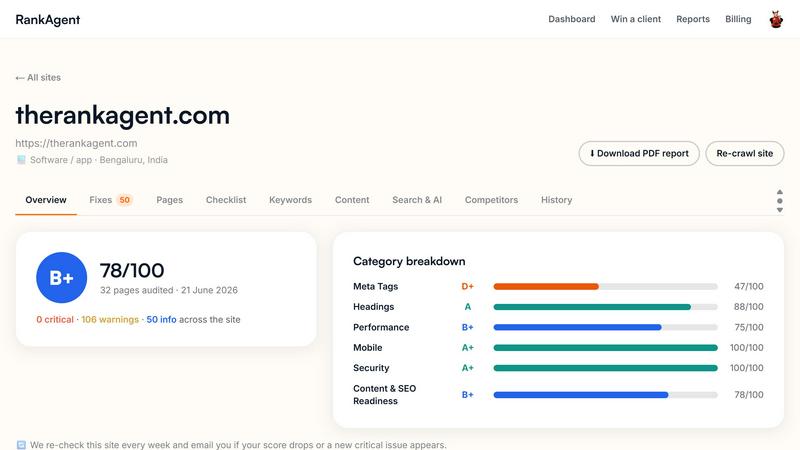Viewport: 800px width, 450px height.
Task: Click the D+ grade for Meta Tags
Action: pyautogui.click(x=467, y=286)
